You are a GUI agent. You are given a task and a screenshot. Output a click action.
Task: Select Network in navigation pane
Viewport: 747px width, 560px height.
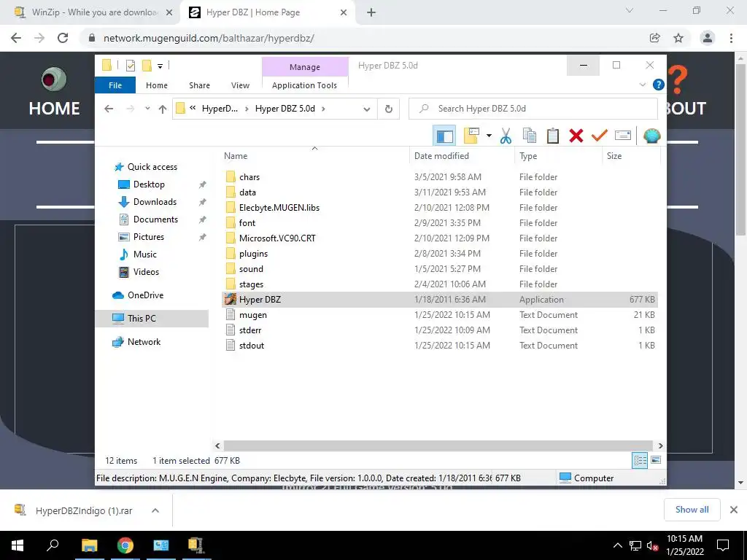click(144, 342)
